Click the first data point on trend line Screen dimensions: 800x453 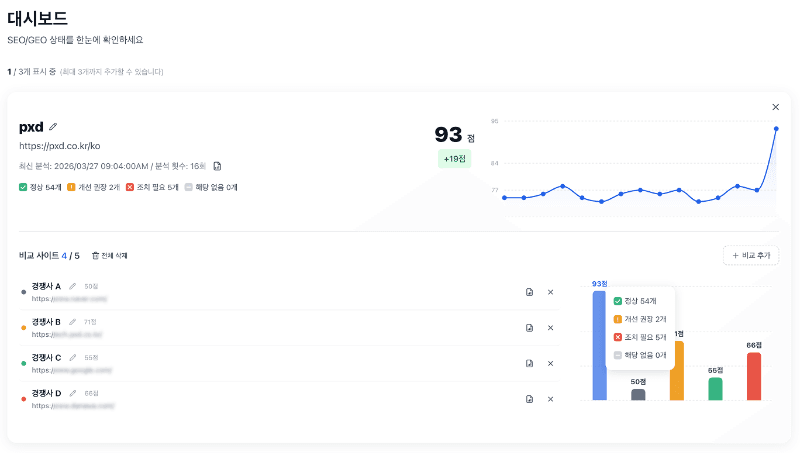tap(505, 198)
